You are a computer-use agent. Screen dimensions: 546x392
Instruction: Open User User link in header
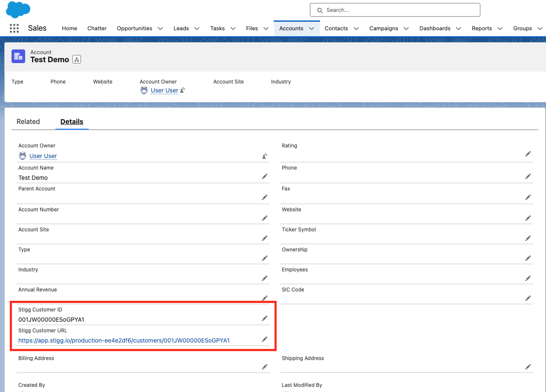165,90
